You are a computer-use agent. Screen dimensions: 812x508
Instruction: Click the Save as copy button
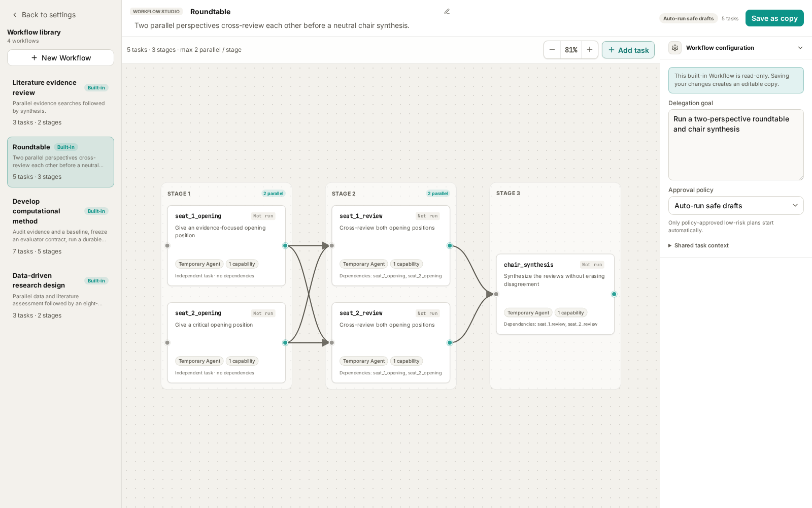coord(774,18)
